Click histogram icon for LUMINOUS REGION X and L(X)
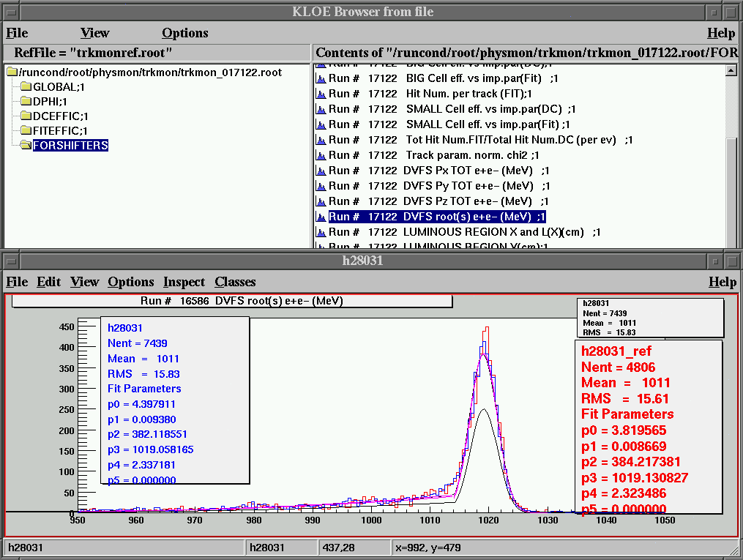The image size is (743, 560). tap(321, 232)
